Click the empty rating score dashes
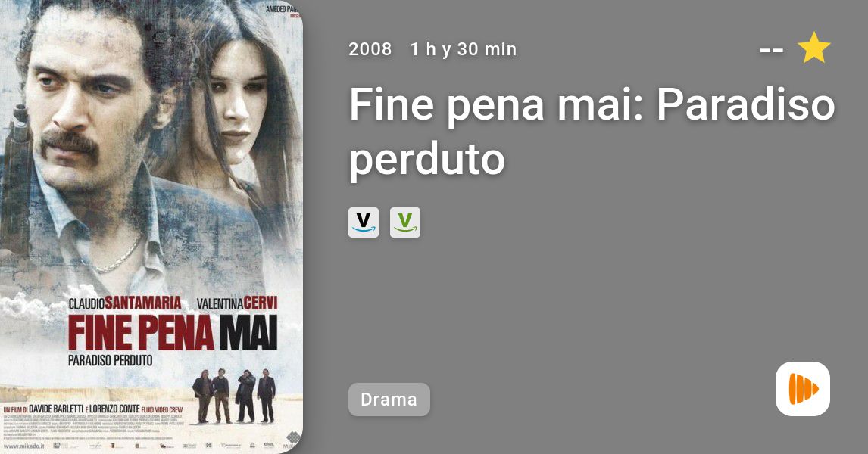868x454 pixels. point(772,51)
